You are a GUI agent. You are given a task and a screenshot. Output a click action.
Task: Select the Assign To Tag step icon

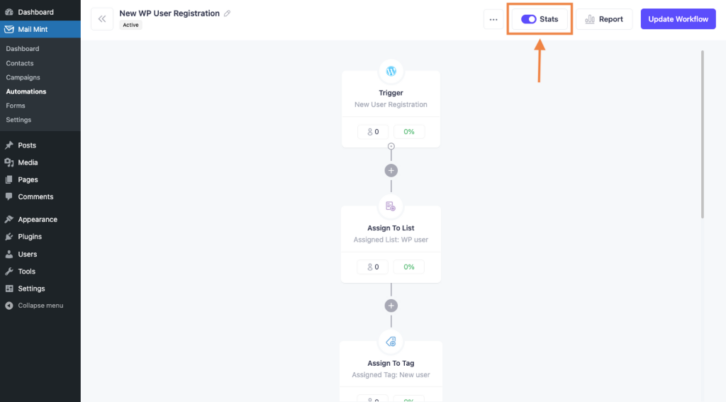[391, 341]
